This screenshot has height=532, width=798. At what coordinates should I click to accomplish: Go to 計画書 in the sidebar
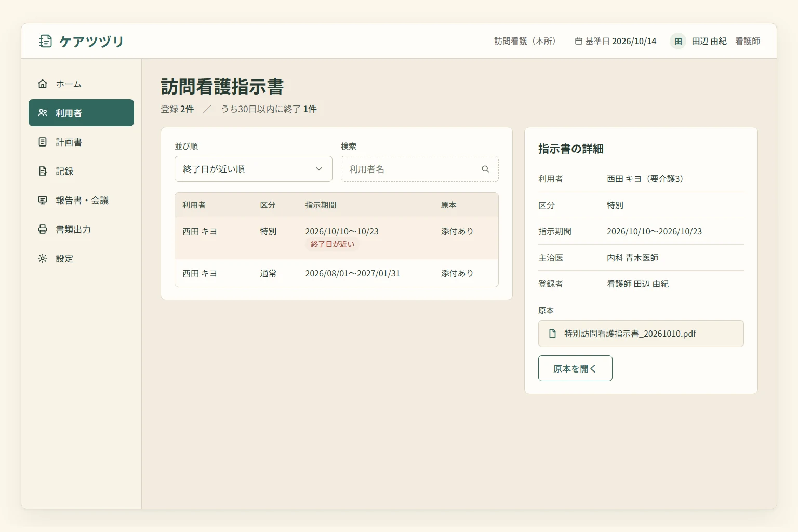pos(81,142)
